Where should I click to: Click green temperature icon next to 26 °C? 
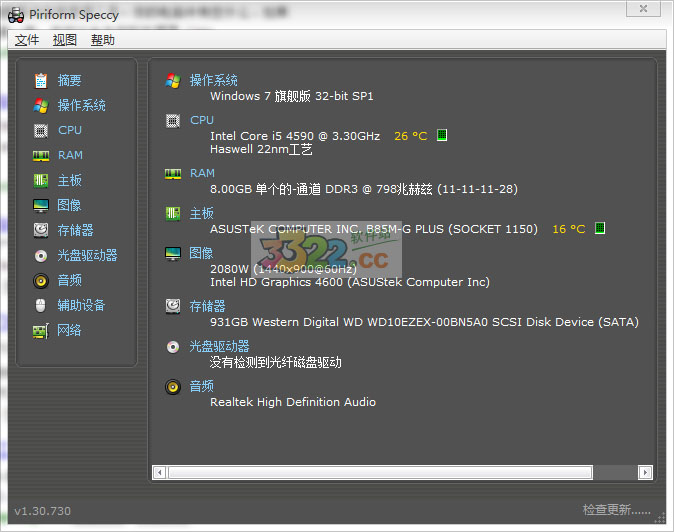point(442,135)
